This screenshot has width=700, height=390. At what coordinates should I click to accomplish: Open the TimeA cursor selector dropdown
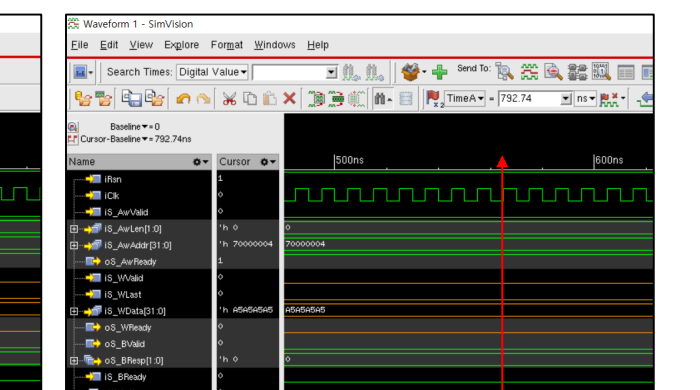(x=465, y=99)
